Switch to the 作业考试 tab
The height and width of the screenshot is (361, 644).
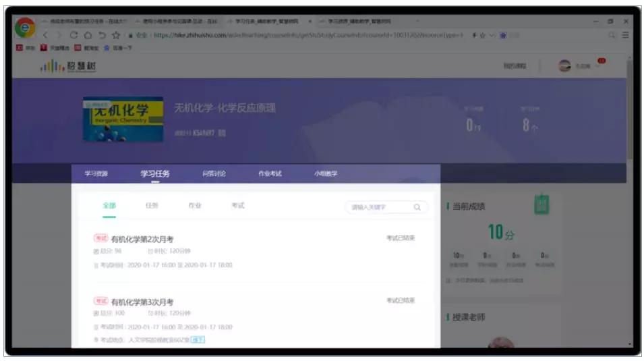(x=270, y=173)
